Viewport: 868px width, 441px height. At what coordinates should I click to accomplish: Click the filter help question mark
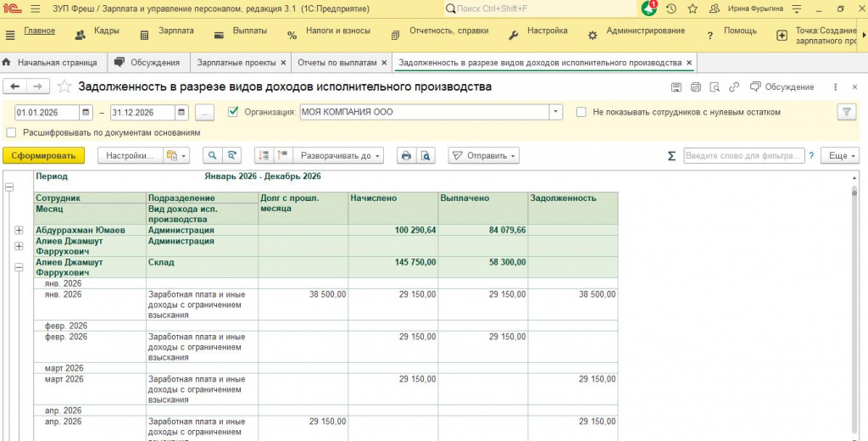tap(811, 156)
